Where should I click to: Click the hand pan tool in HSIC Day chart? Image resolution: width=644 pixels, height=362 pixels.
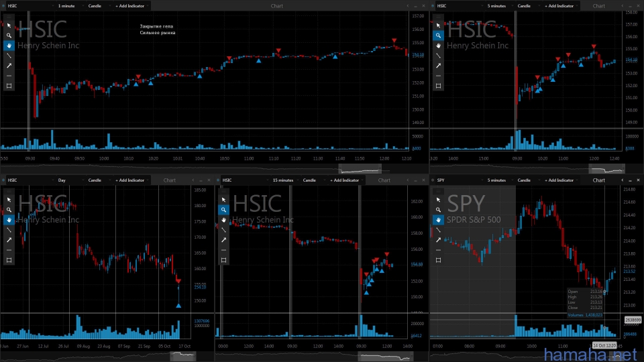pos(9,220)
